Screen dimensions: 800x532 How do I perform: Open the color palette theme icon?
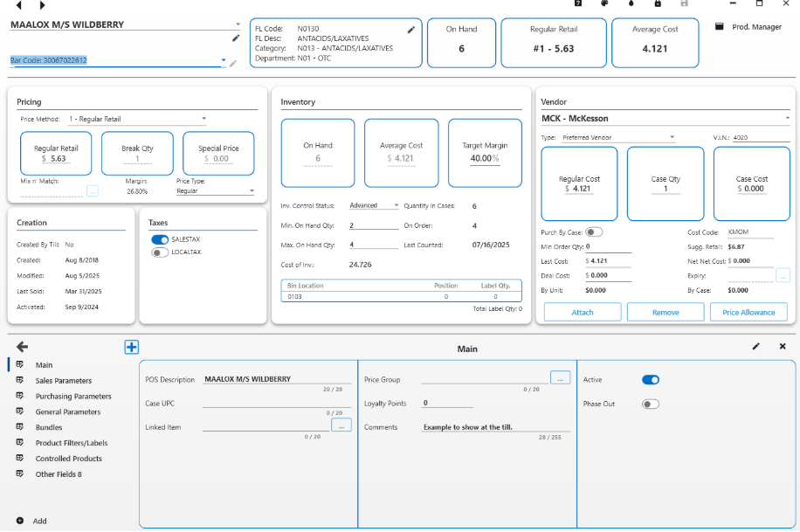click(x=604, y=3)
